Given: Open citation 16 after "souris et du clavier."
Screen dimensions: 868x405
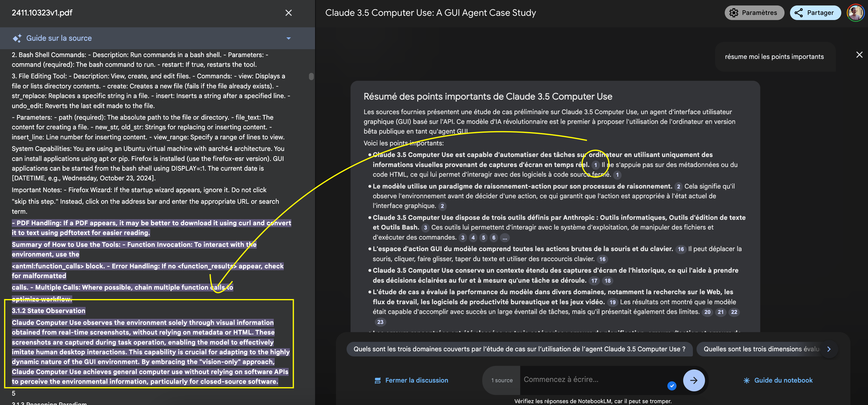Looking at the screenshot, I should click(681, 249).
